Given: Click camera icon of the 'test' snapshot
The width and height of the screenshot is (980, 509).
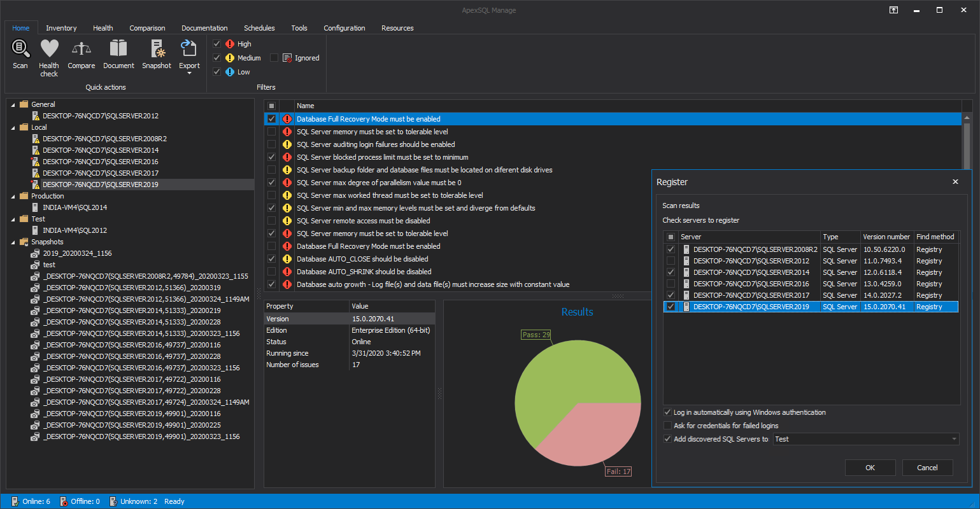Looking at the screenshot, I should click(x=36, y=265).
